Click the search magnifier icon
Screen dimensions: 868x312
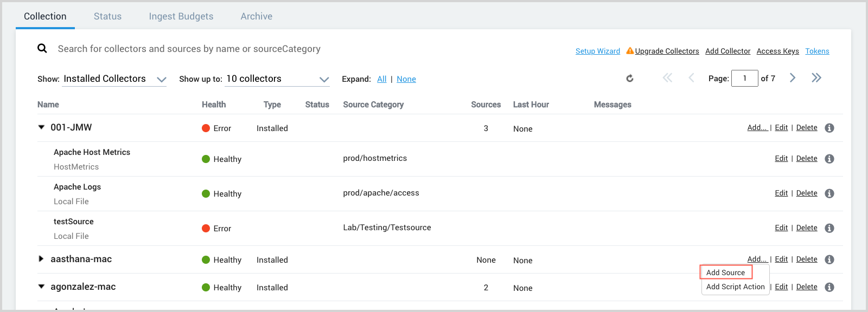42,49
